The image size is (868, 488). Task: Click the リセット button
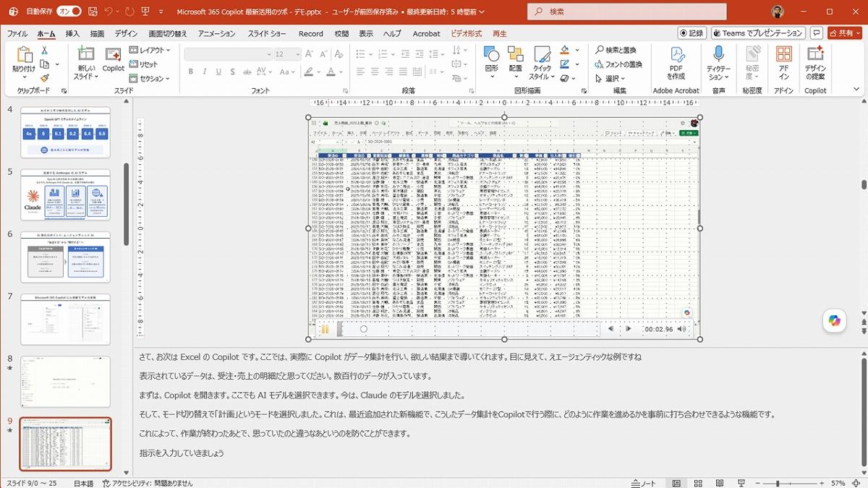[143, 64]
